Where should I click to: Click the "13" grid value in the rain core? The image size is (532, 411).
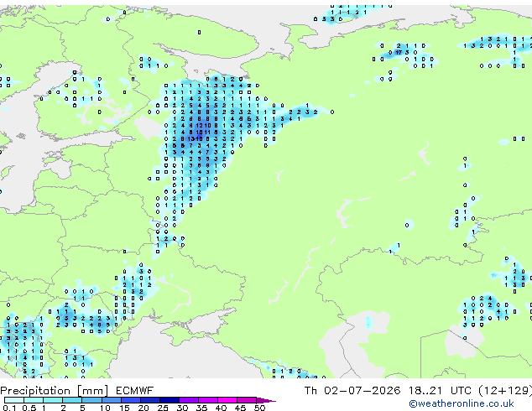pos(191,138)
